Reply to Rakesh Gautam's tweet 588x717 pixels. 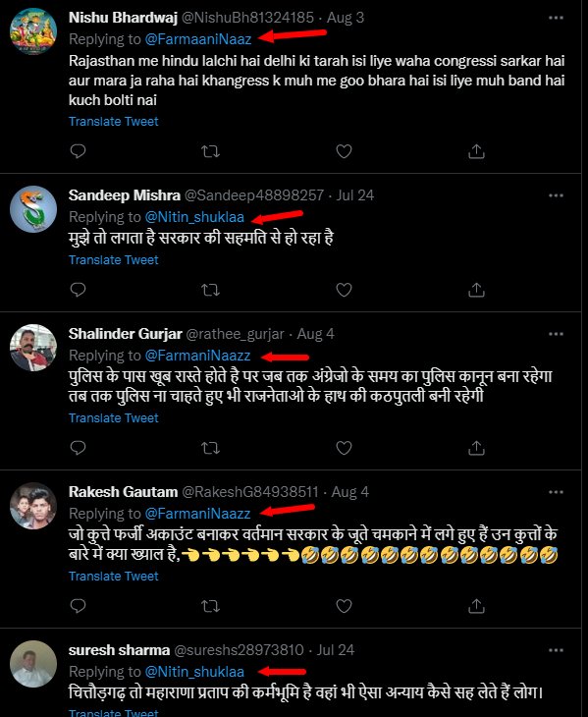[x=79, y=606]
